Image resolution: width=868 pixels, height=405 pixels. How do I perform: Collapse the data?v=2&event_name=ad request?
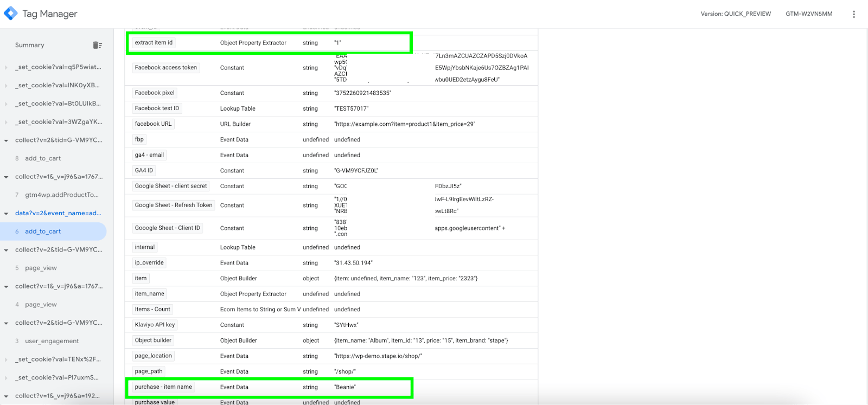tap(6, 214)
